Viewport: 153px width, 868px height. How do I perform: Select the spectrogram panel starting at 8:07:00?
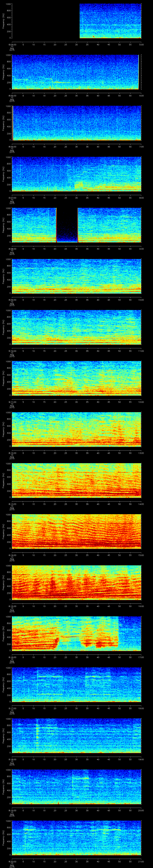[x=77, y=174]
